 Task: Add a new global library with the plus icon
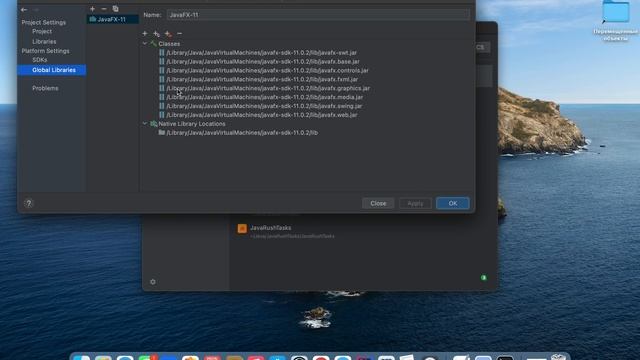pyautogui.click(x=93, y=9)
